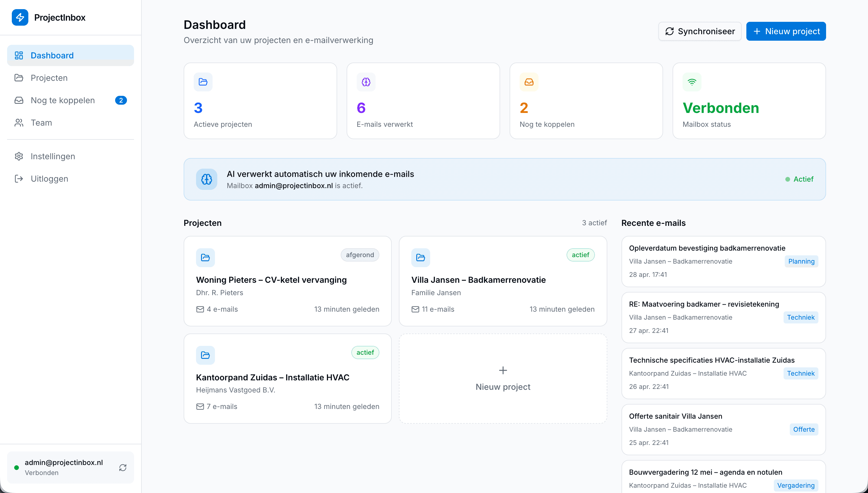Click the folder icon on Villa Jansen project card
The width and height of the screenshot is (868, 493).
pos(420,257)
